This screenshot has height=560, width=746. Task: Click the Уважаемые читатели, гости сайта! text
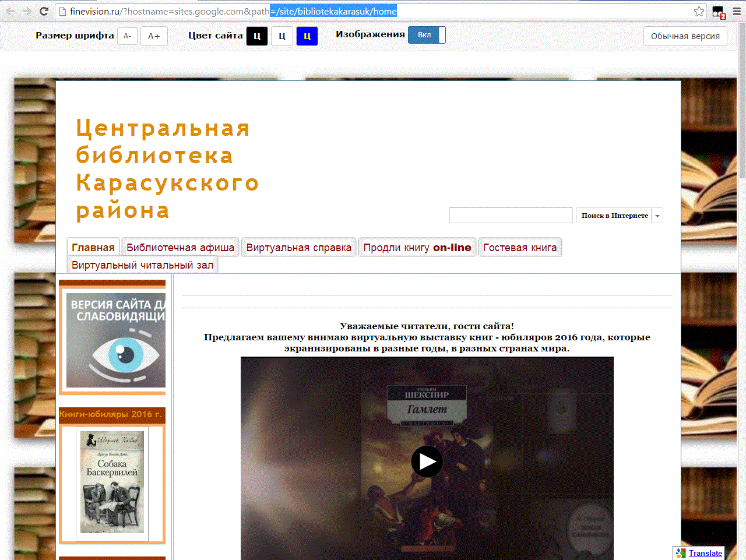point(427,326)
